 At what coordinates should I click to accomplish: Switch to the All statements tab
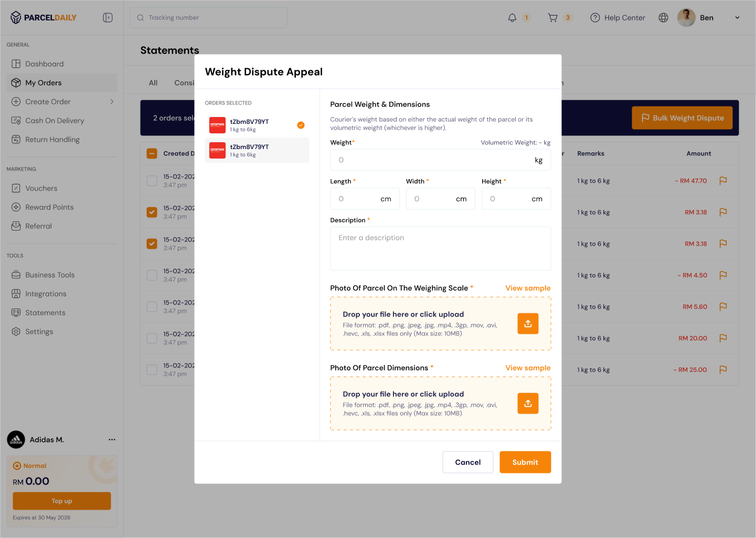[153, 83]
